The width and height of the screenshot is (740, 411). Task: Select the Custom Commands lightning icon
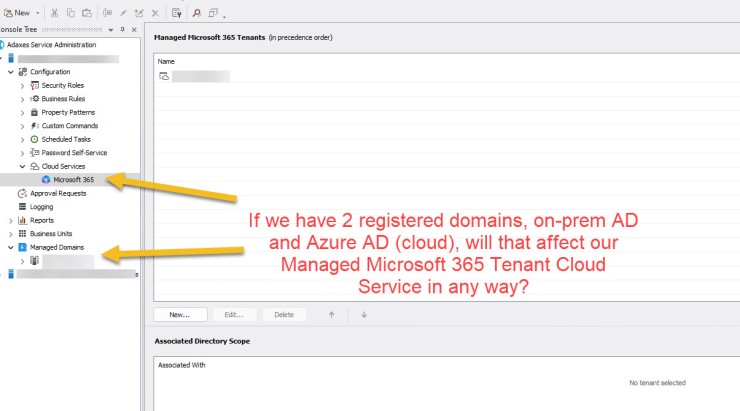coord(34,126)
